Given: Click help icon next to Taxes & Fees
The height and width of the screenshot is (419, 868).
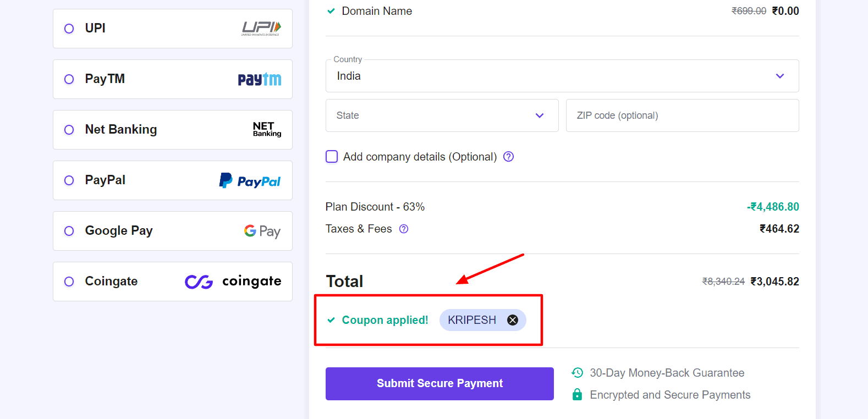Looking at the screenshot, I should click(x=404, y=229).
